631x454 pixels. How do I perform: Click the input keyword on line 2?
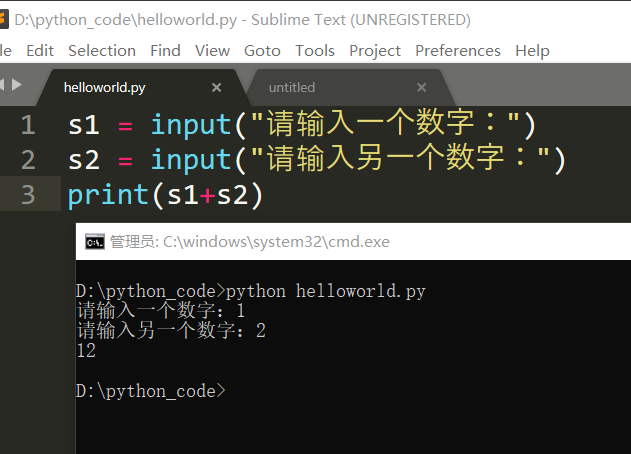pos(191,160)
